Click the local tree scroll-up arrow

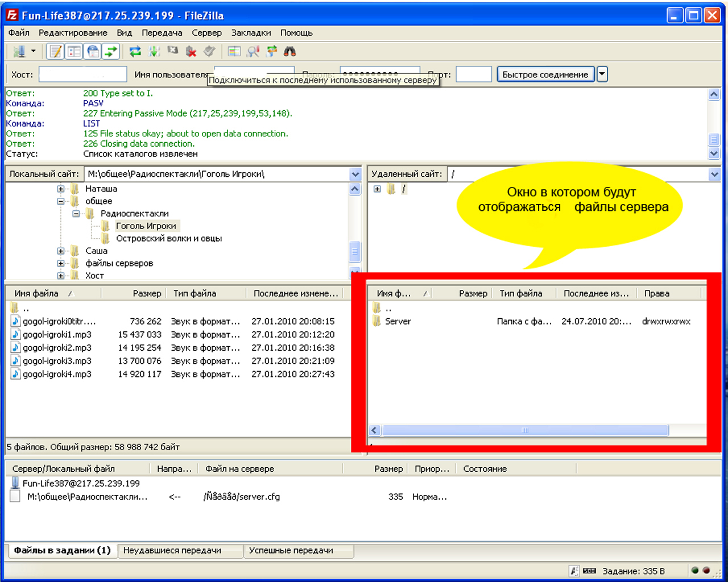click(x=355, y=189)
